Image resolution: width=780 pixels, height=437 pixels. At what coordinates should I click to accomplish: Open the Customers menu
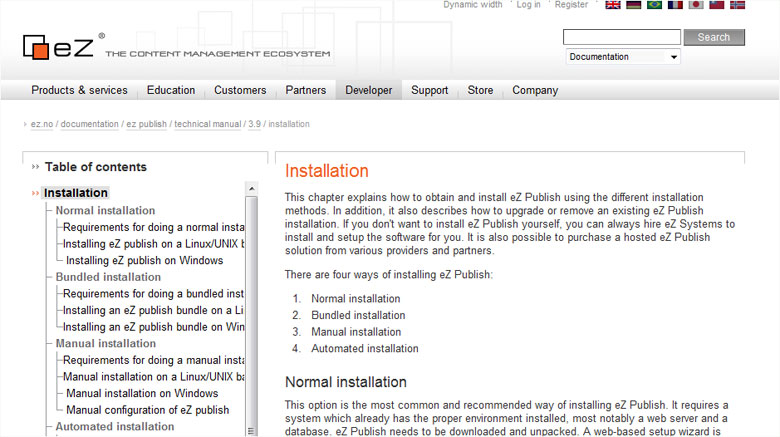pyautogui.click(x=240, y=90)
